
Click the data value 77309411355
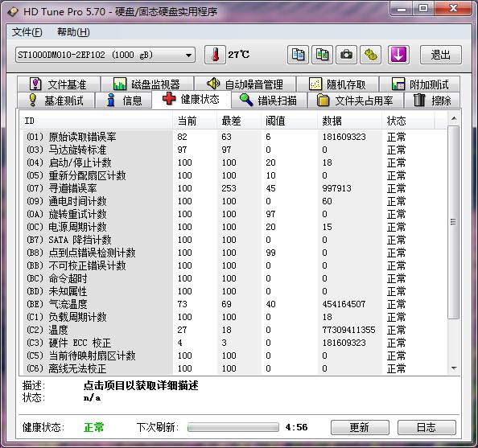coord(348,330)
